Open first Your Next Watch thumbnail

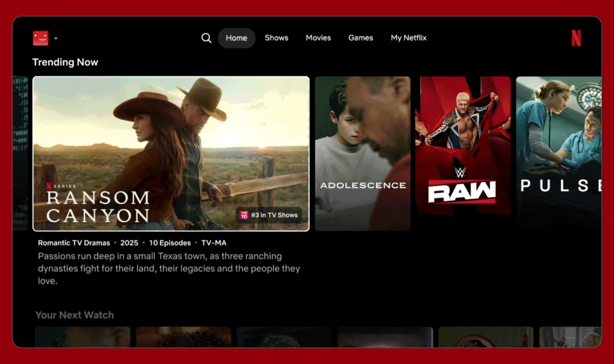83,337
